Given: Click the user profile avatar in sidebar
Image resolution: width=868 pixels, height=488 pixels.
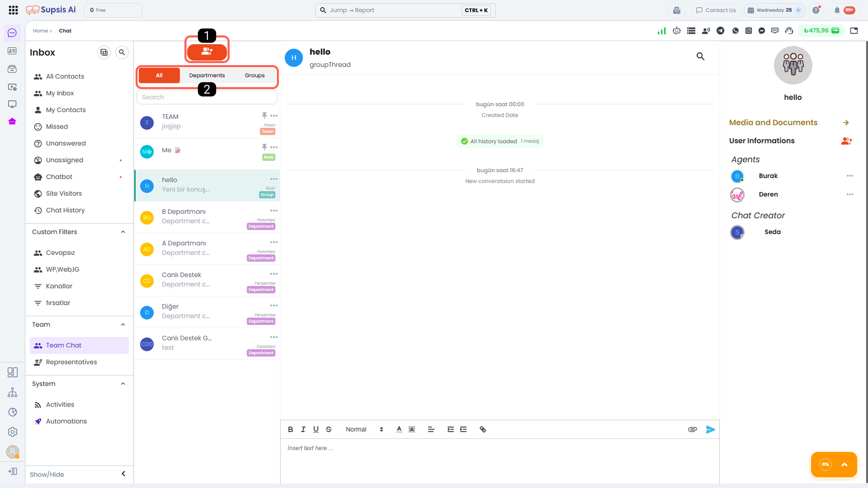Looking at the screenshot, I should coord(13,452).
